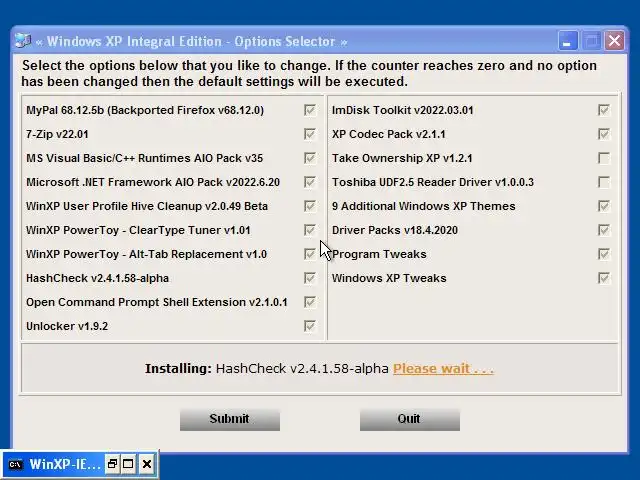Click Open Command Prompt Shell Extension label
Viewport: 640px width, 480px height.
click(157, 302)
